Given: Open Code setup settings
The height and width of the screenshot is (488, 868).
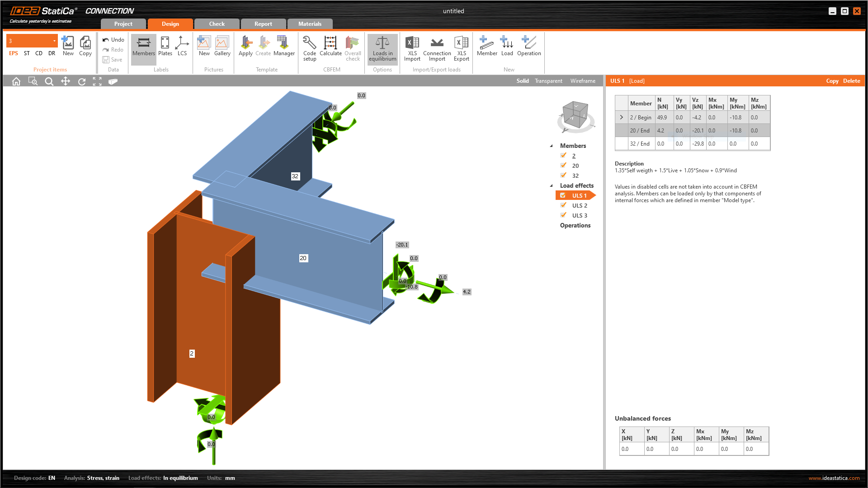Looking at the screenshot, I should (309, 47).
